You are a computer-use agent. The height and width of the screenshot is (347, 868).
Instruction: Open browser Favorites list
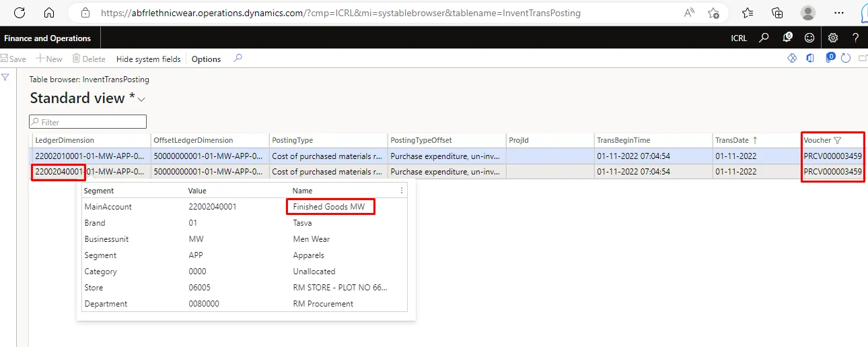[748, 13]
